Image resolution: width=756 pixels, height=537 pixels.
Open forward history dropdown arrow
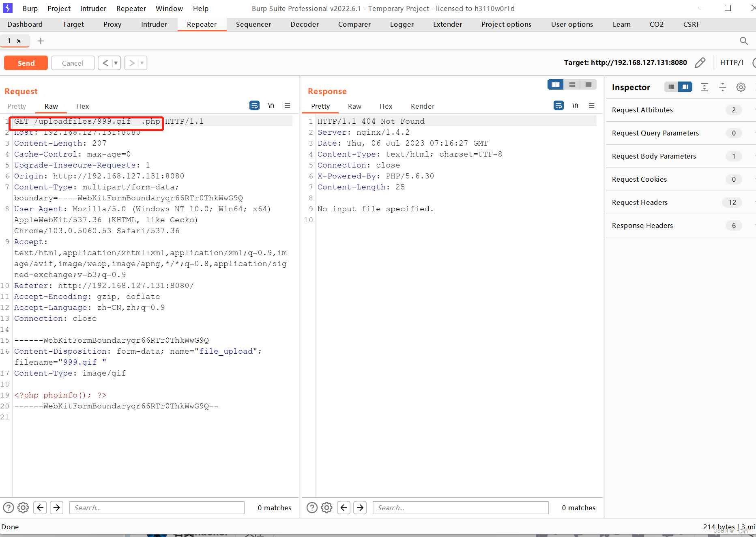tap(142, 63)
